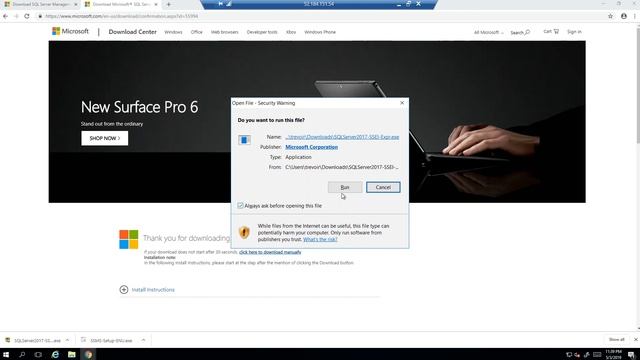Click Cancel in the security warning dialog
The height and width of the screenshot is (360, 640).
pos(383,187)
